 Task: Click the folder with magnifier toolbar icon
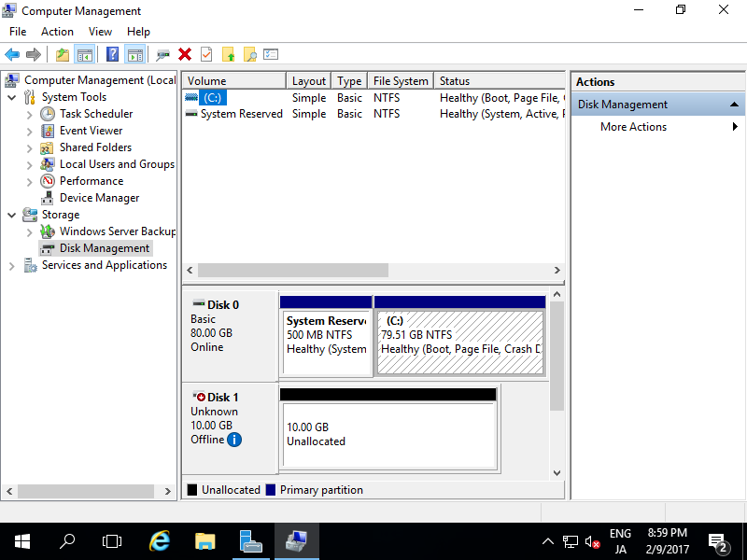tap(249, 55)
